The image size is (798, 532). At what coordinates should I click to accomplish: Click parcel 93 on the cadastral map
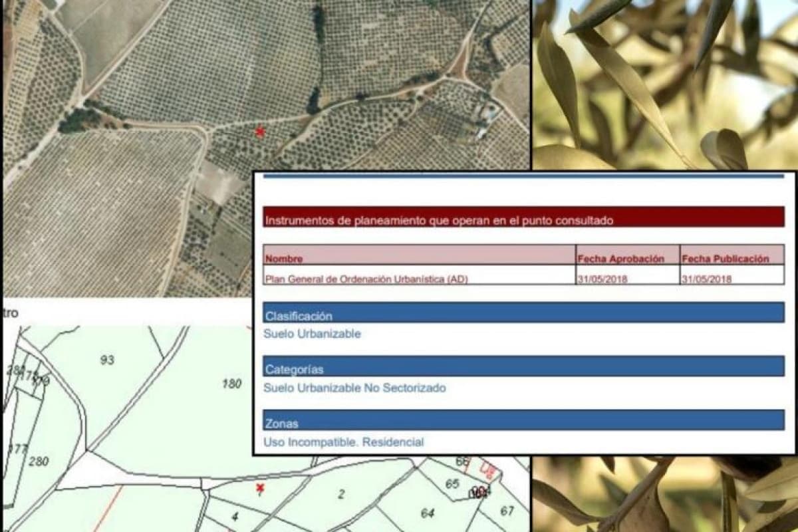(x=107, y=360)
